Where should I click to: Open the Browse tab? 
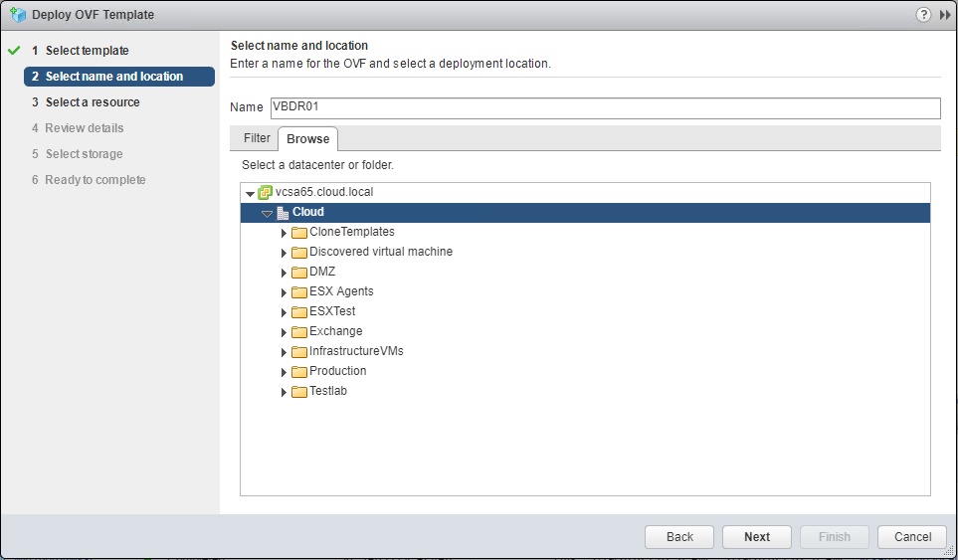click(x=307, y=138)
